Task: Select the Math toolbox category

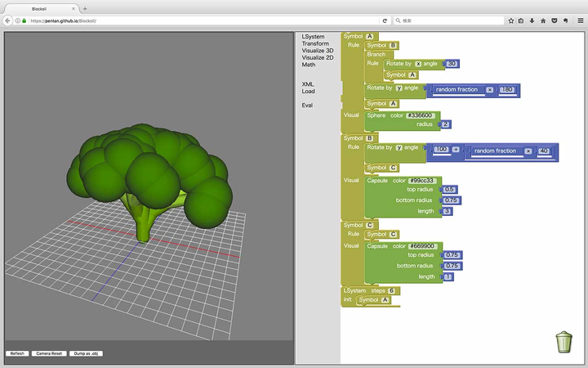Action: [309, 65]
